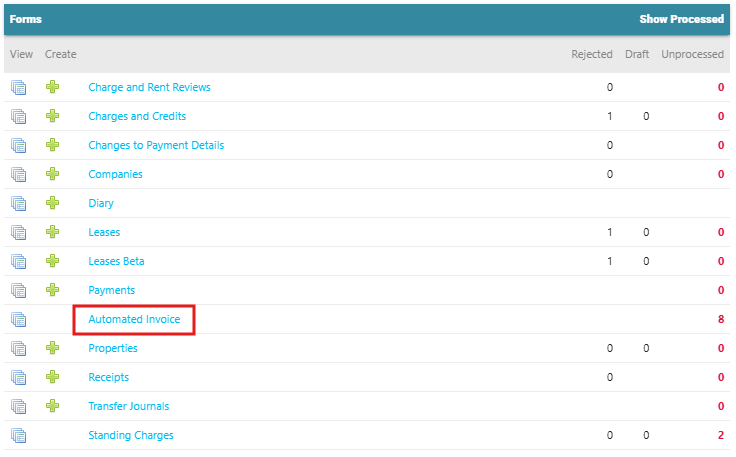
Task: Click the draft count 0 for Properties
Action: [646, 349]
